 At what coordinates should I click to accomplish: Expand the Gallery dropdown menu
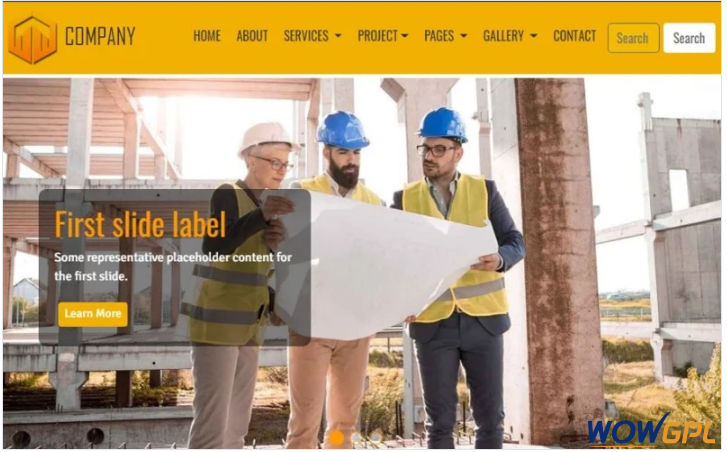[x=510, y=36]
